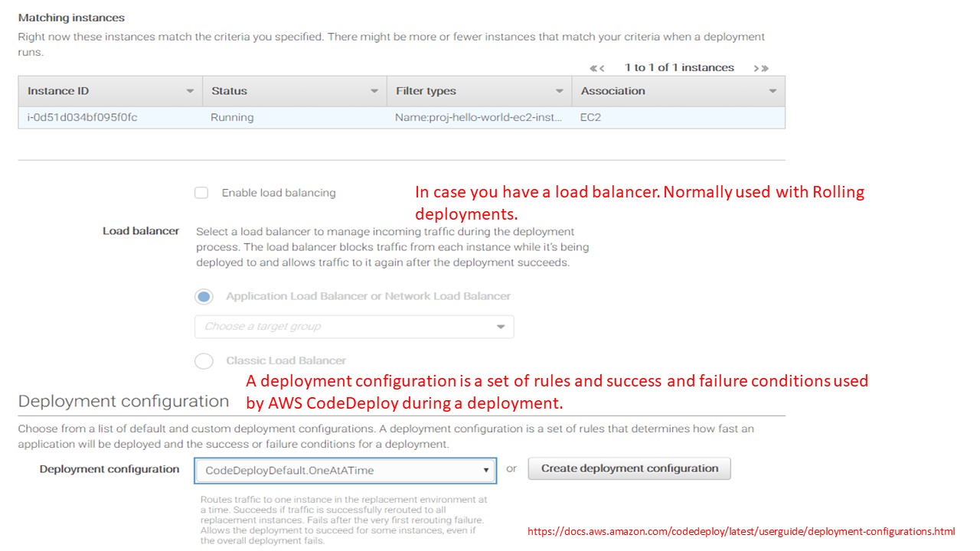Open Instance ID column arrow menu
Image resolution: width=980 pixels, height=551 pixels.
(x=190, y=91)
